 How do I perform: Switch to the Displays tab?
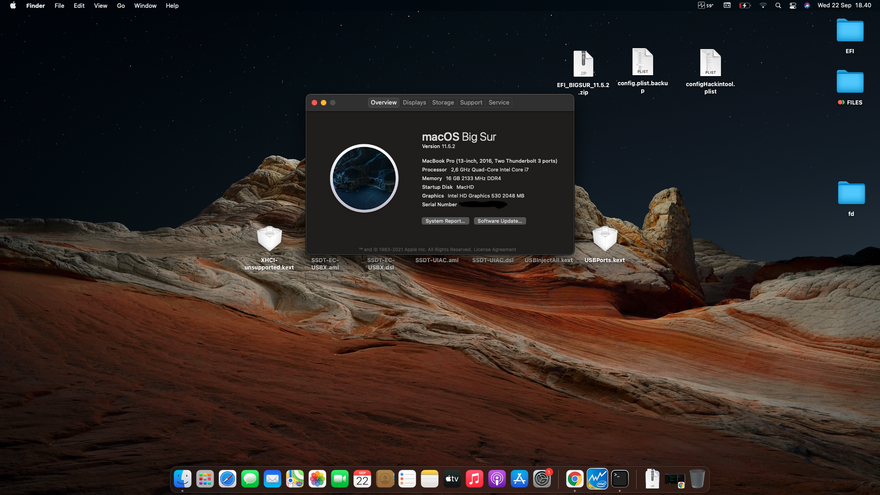pyautogui.click(x=414, y=103)
